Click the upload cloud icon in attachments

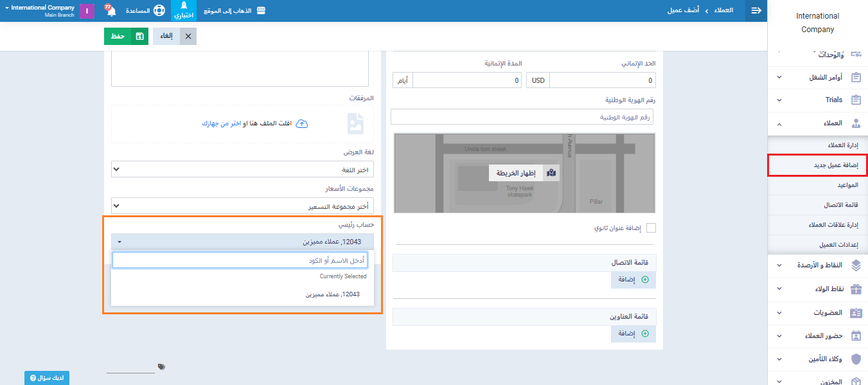tap(302, 123)
